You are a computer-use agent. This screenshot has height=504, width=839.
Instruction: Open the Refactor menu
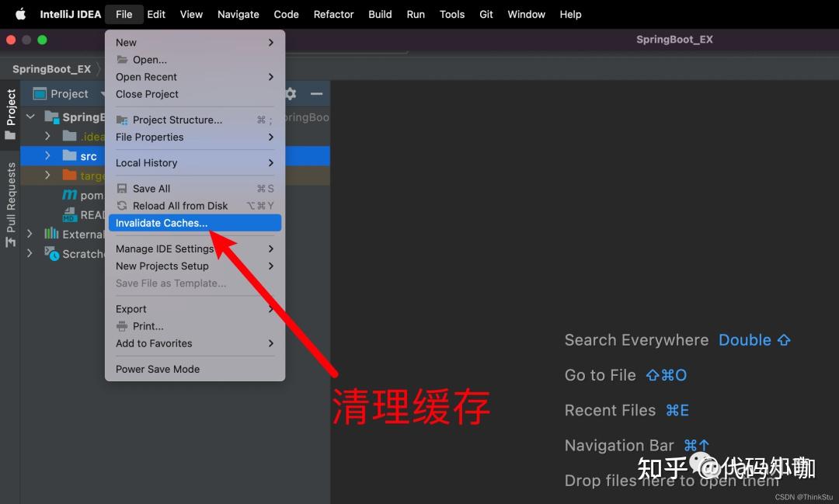click(x=333, y=15)
